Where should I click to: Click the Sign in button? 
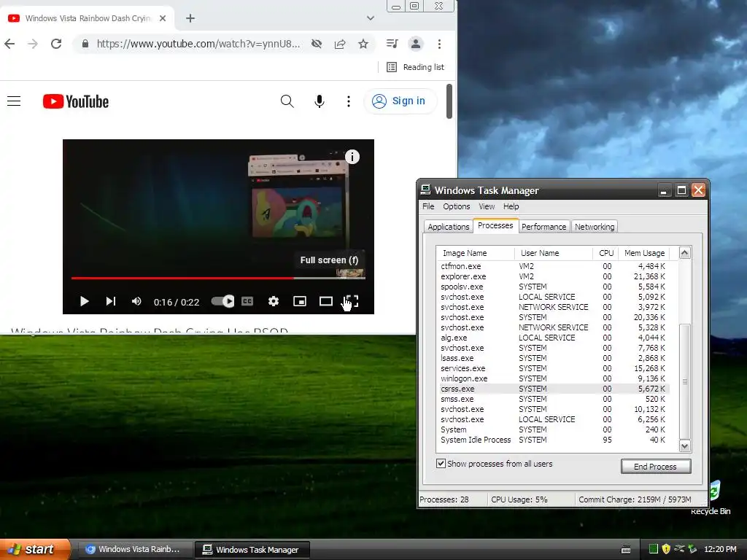coord(400,101)
